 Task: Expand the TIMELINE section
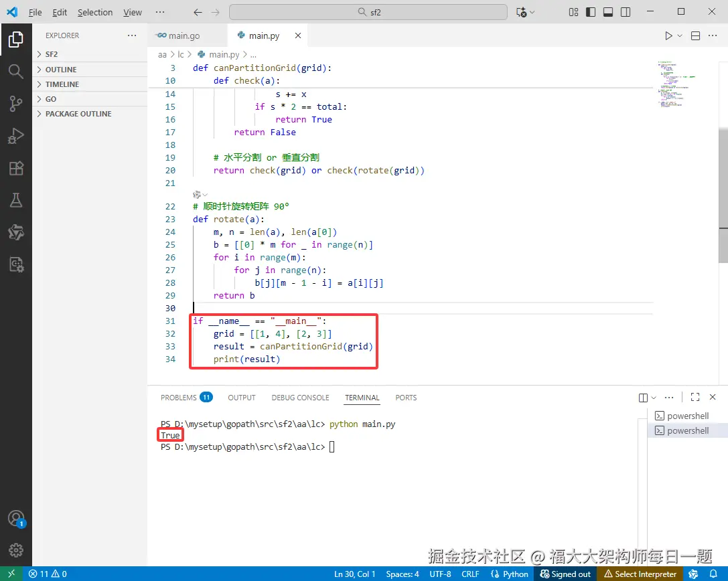pyautogui.click(x=90, y=84)
